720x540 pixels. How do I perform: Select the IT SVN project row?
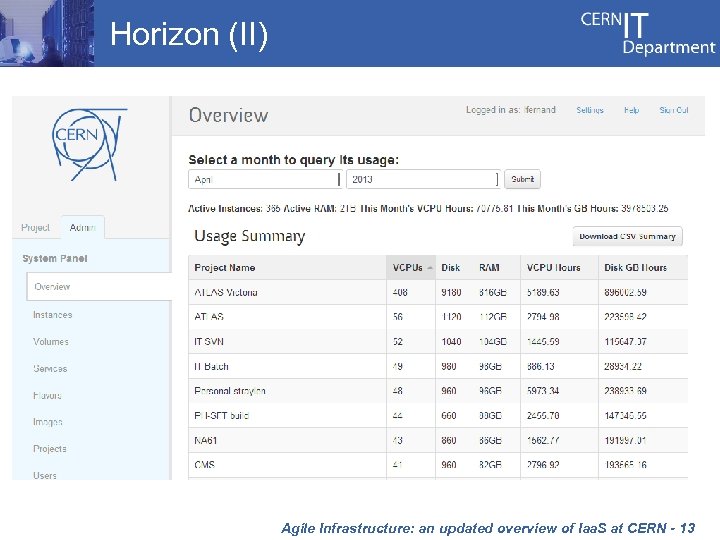point(438,342)
